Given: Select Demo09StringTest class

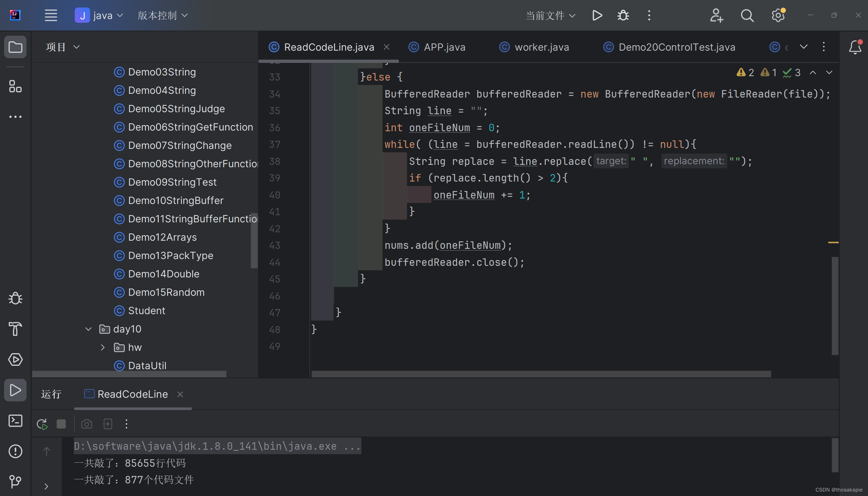Looking at the screenshot, I should pos(165,182).
